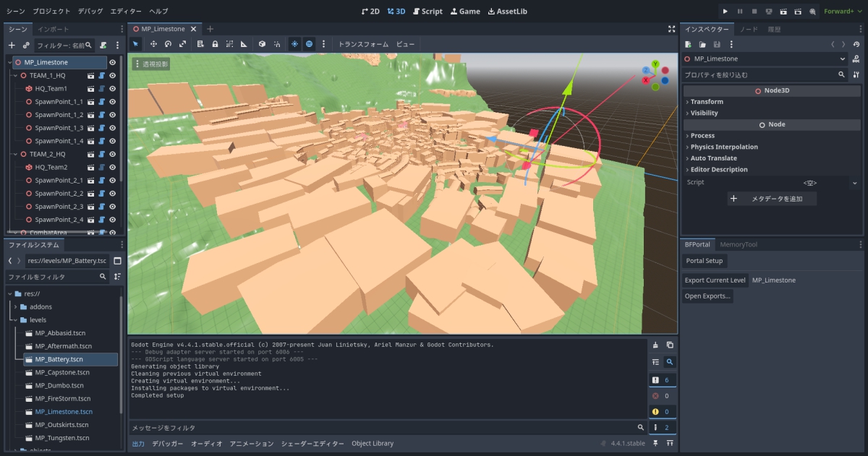This screenshot has width=868, height=456.
Task: Click the distraction-free mode expand icon
Action: point(671,29)
